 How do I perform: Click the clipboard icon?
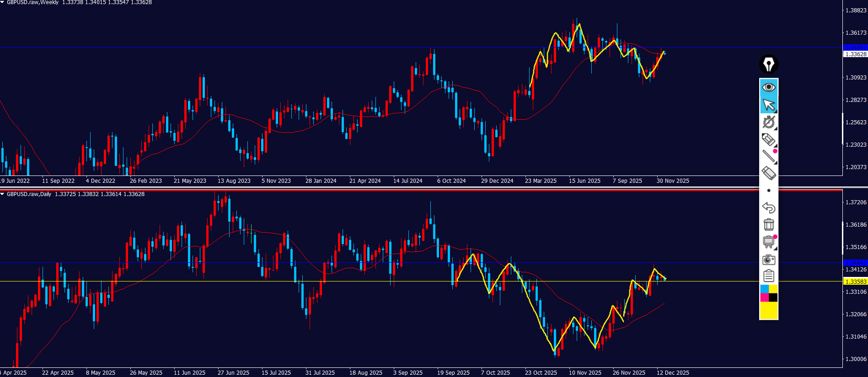pos(768,276)
